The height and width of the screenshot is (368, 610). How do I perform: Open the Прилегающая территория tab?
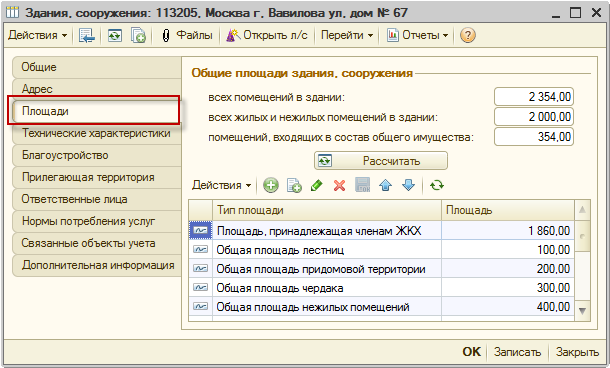click(x=96, y=177)
